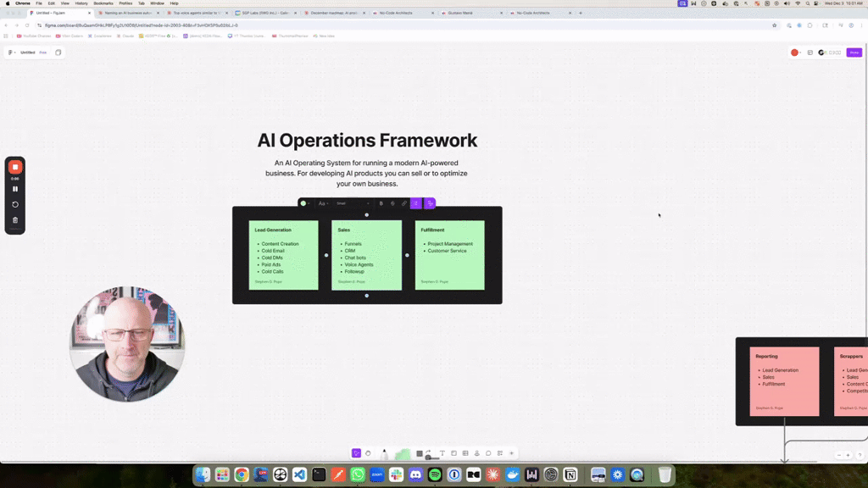Click the red user avatar
868x488 pixels.
point(795,53)
